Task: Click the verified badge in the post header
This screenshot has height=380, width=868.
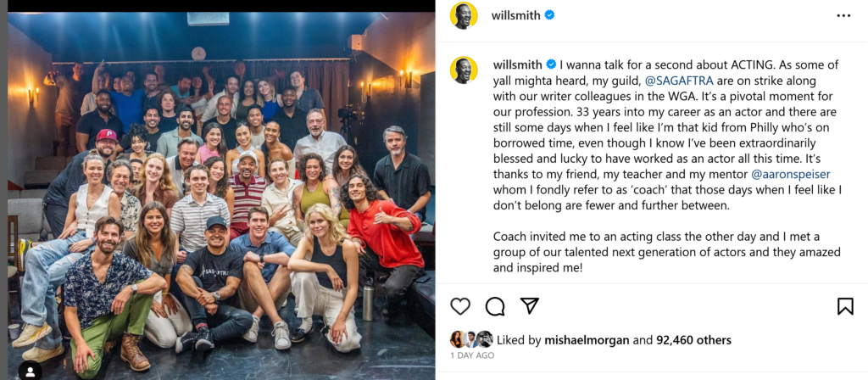Action: tap(549, 15)
